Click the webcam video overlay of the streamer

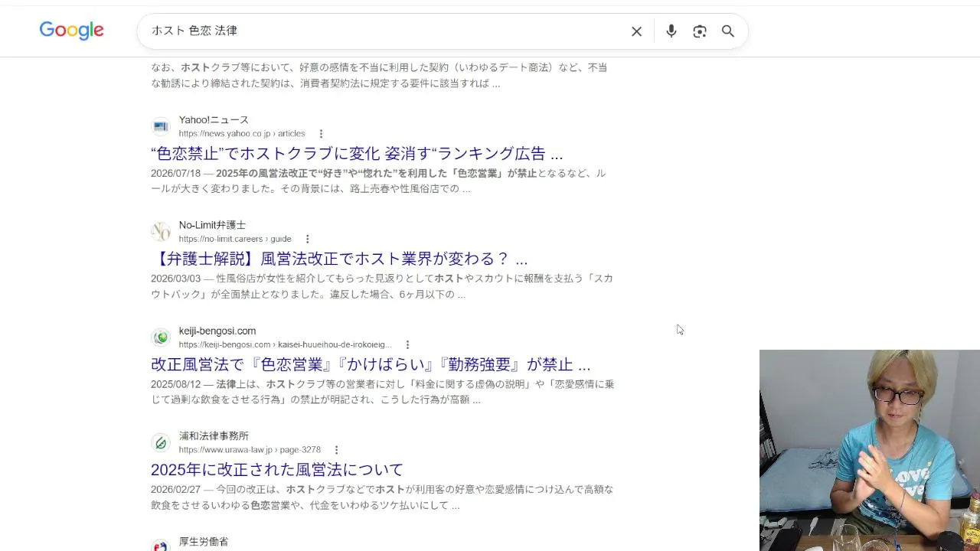click(870, 450)
